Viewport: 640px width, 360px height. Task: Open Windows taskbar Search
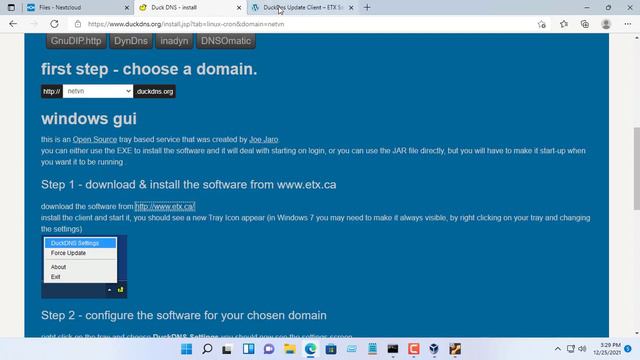pyautogui.click(x=207, y=349)
